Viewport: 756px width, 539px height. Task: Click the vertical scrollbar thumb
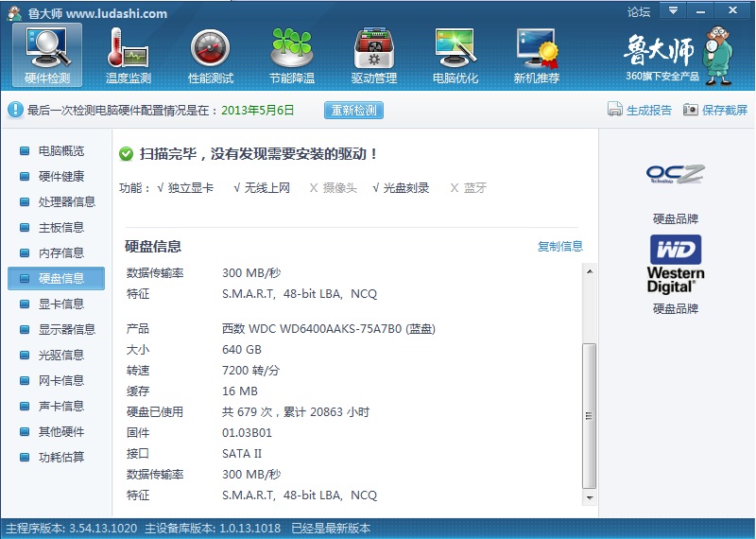coord(589,416)
